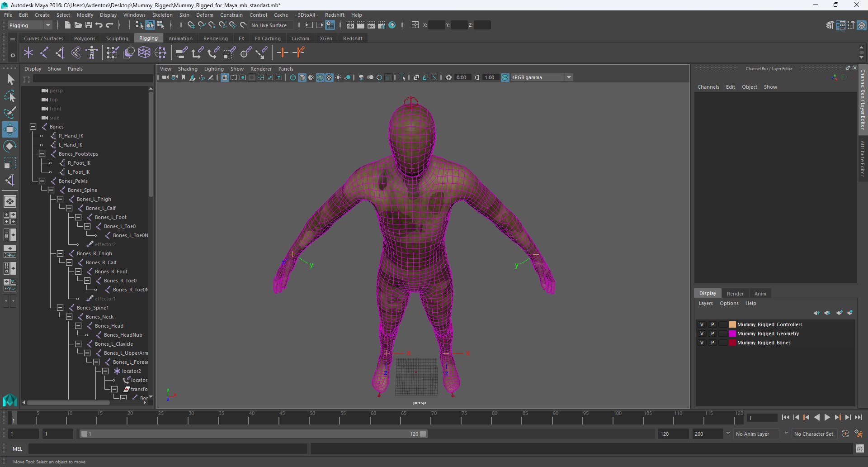Click the Play Forwards button

point(827,418)
